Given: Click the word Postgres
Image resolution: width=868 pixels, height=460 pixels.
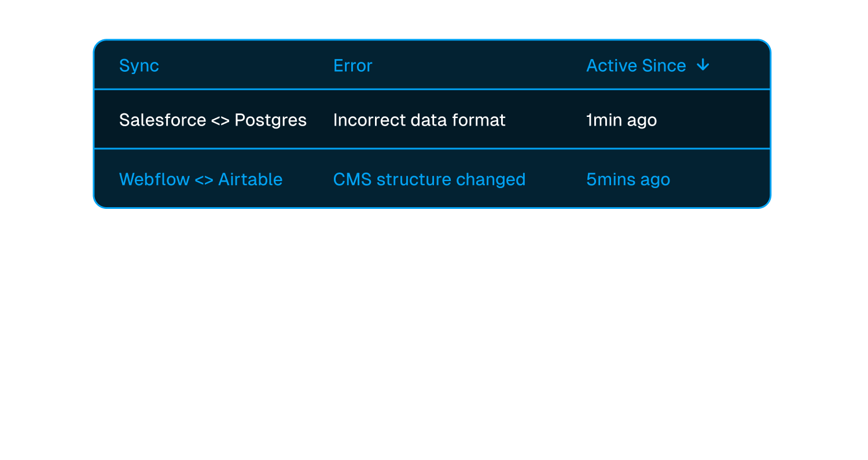Looking at the screenshot, I should tap(270, 120).
